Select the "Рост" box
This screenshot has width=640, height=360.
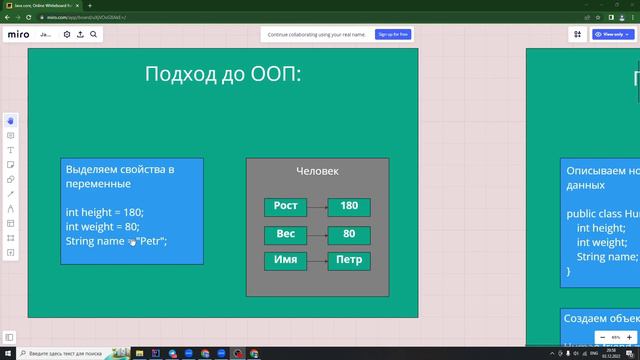click(285, 207)
